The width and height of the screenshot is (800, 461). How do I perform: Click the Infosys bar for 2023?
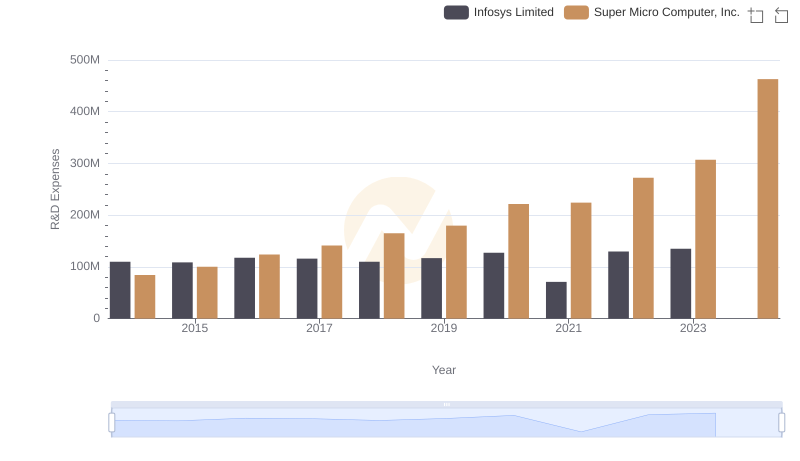[681, 284]
